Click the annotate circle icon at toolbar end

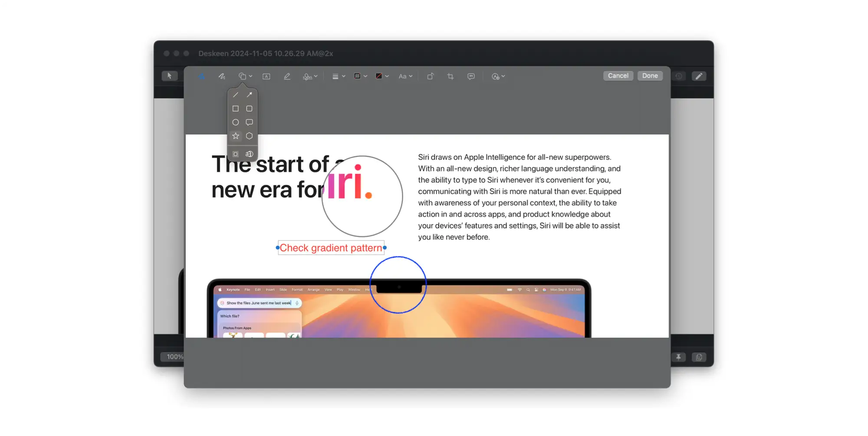pos(496,76)
